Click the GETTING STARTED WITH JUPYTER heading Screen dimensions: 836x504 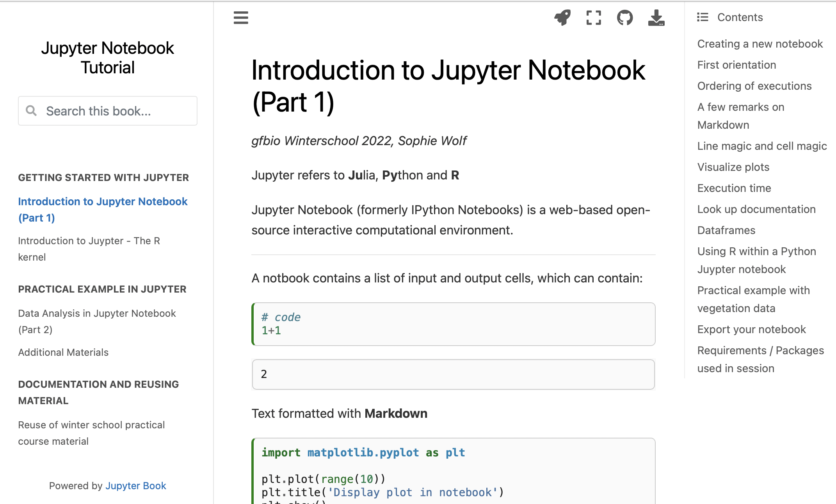[x=103, y=177]
